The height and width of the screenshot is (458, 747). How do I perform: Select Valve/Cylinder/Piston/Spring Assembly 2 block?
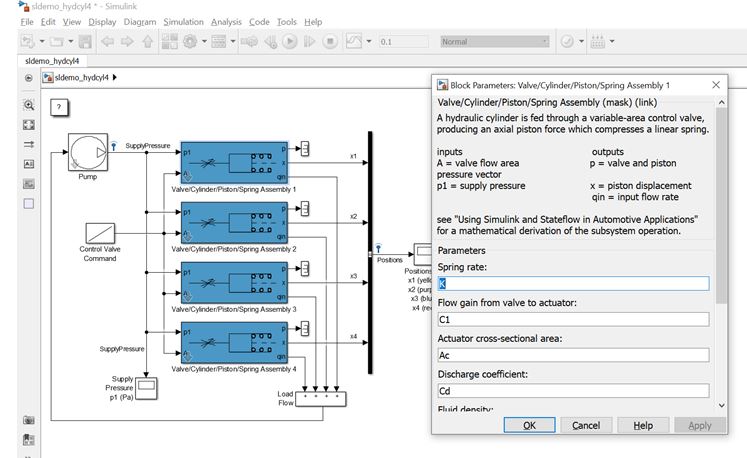(234, 223)
